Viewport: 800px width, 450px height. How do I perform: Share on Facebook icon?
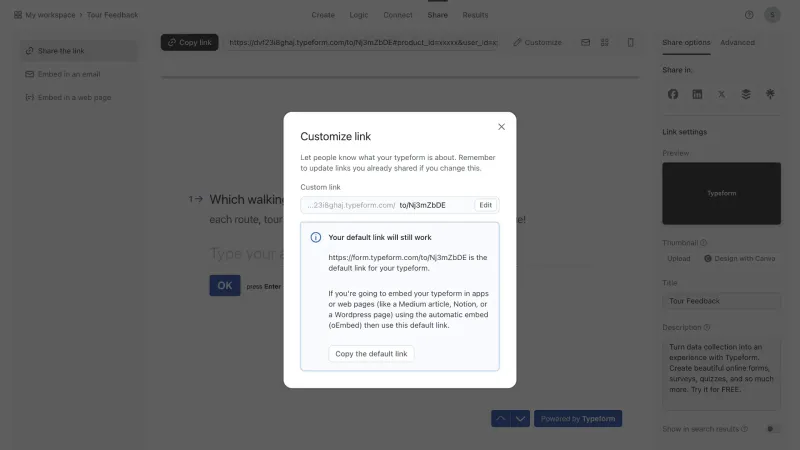pyautogui.click(x=673, y=94)
